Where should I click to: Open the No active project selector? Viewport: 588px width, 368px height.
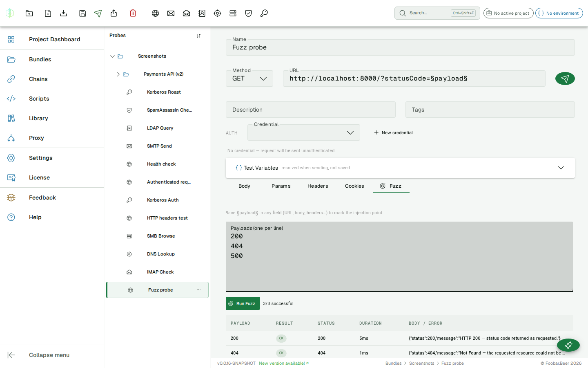pos(508,13)
